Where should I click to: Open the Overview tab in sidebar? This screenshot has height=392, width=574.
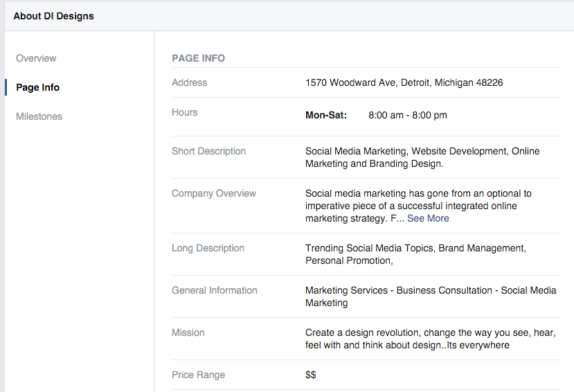click(x=36, y=58)
